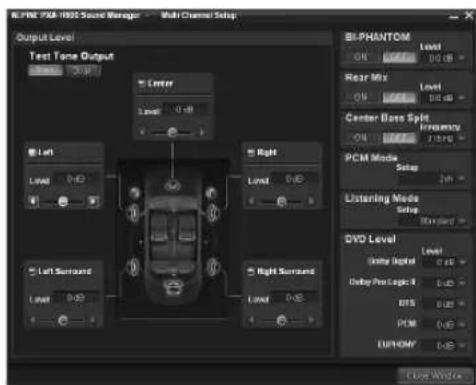Click the Center channel speaker icon
The width and height of the screenshot is (476, 385).
click(x=142, y=83)
